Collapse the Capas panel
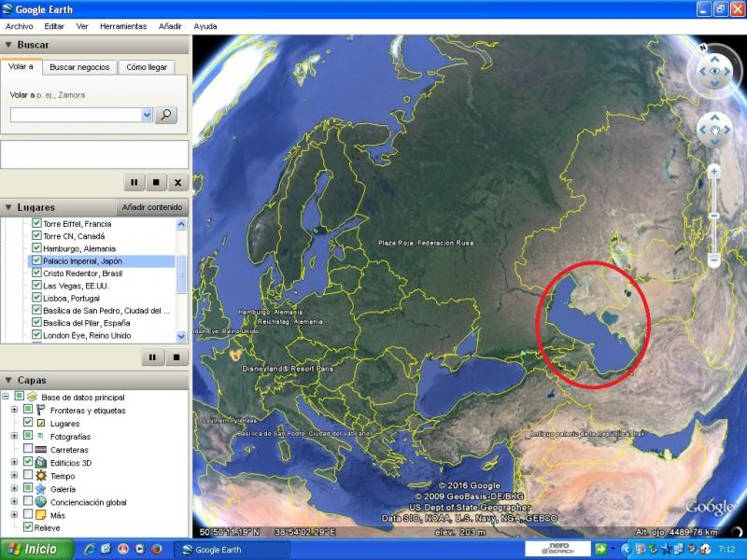Screen dimensions: 747x560 point(8,380)
